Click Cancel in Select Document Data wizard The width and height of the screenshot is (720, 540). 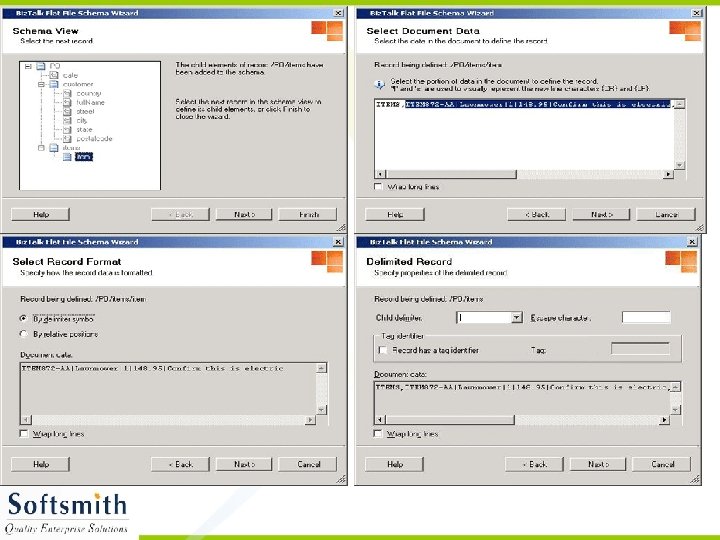(x=666, y=214)
